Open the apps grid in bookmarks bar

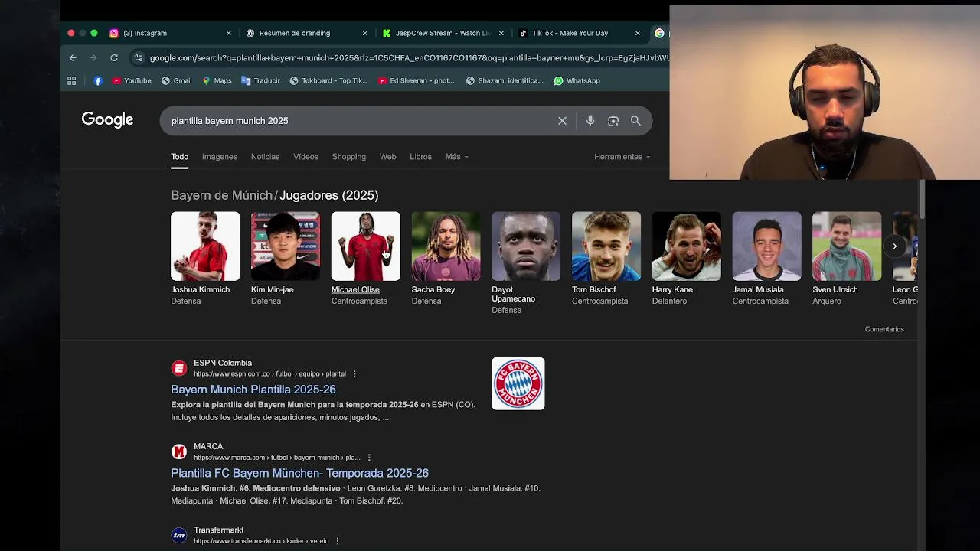pos(72,80)
